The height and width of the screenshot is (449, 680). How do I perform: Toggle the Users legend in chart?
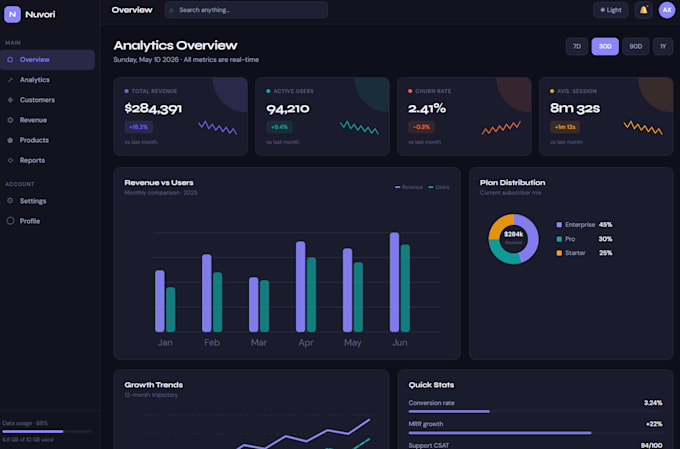(x=439, y=187)
